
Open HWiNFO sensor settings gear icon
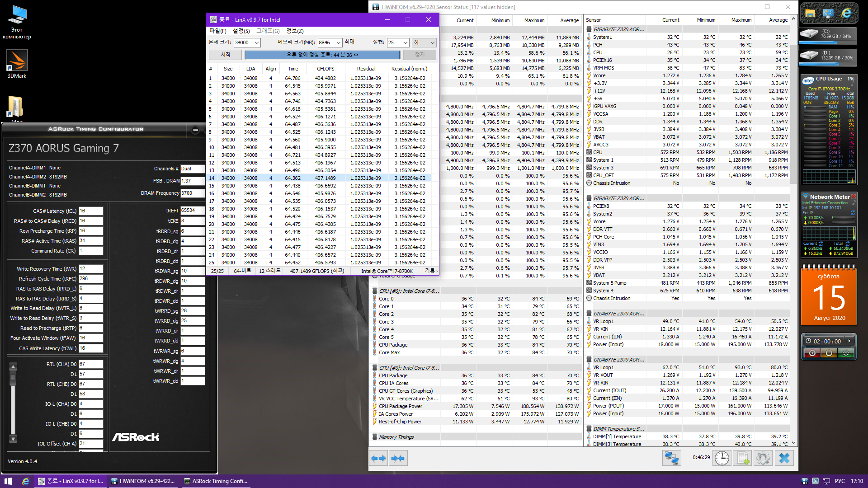(x=763, y=458)
